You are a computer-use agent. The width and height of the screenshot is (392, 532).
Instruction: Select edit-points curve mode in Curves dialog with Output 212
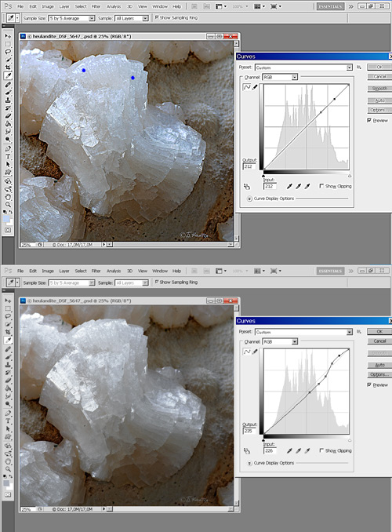click(247, 87)
